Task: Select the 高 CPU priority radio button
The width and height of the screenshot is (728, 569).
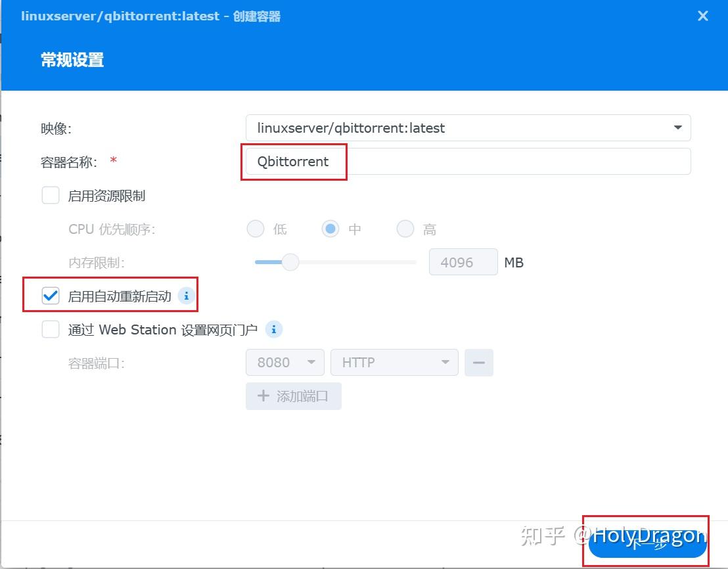Action: click(x=405, y=229)
